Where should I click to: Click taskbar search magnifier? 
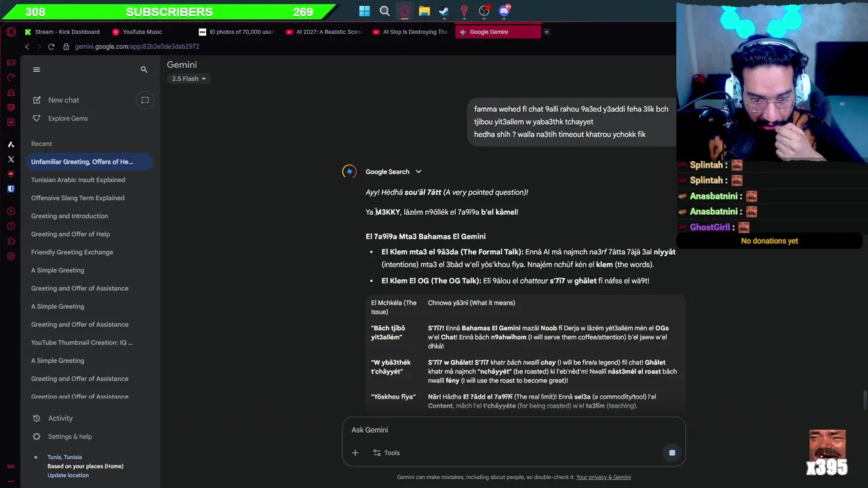384,11
